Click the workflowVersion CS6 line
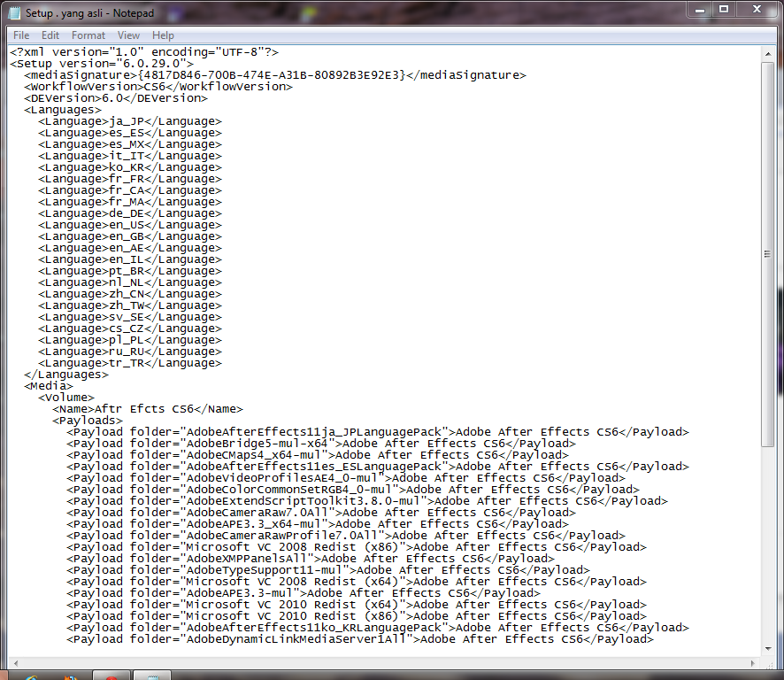 click(x=158, y=87)
